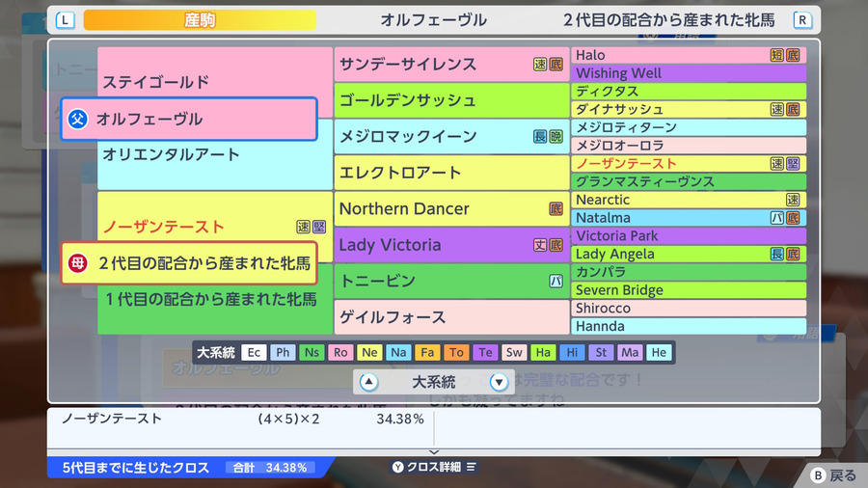
Task: Click the Sw lineage color swatch
Action: pyautogui.click(x=514, y=352)
